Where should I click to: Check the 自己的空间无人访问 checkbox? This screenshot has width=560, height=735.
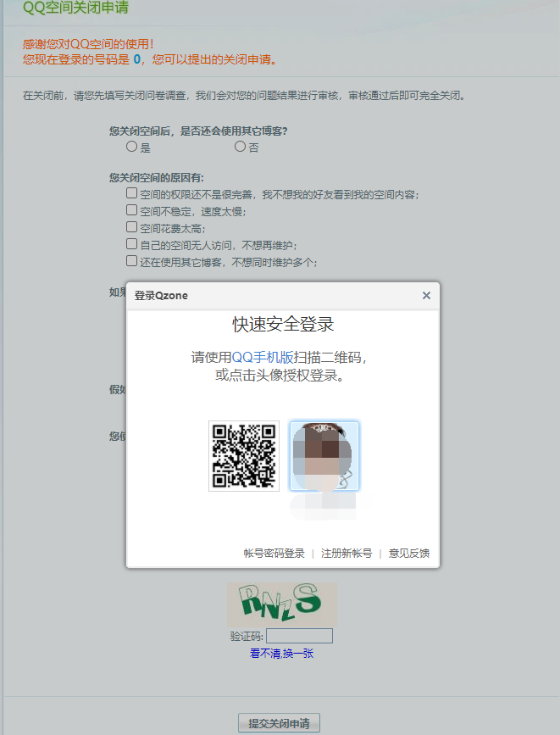tap(131, 244)
